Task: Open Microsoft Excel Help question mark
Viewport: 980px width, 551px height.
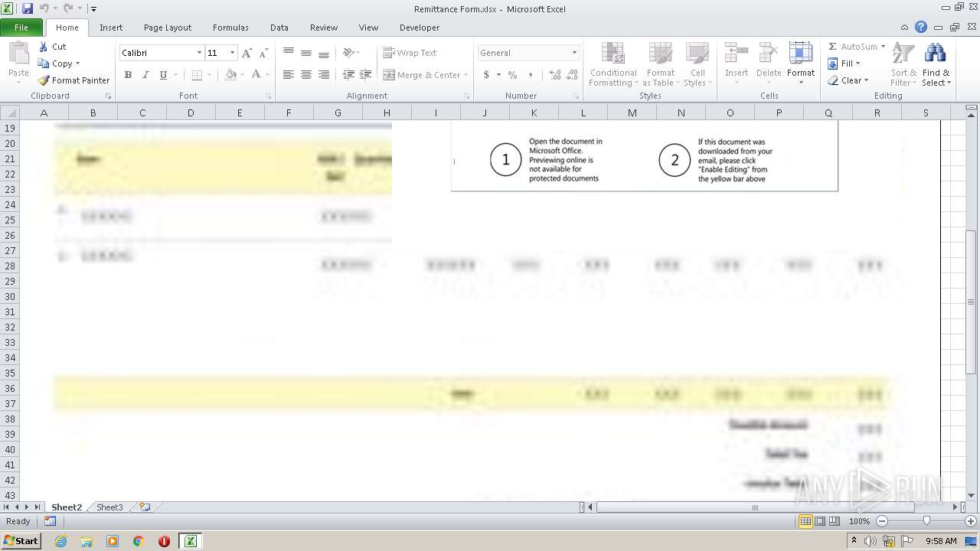Action: click(921, 28)
